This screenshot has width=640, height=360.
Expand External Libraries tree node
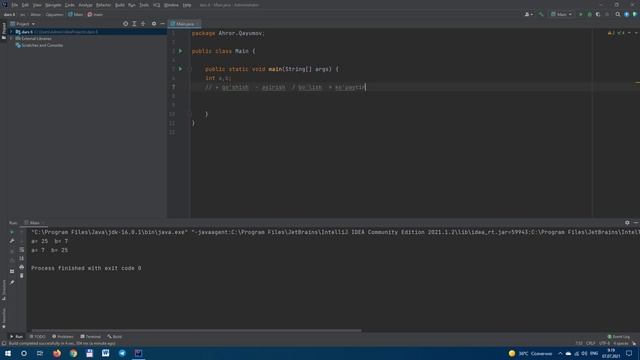click(x=11, y=38)
